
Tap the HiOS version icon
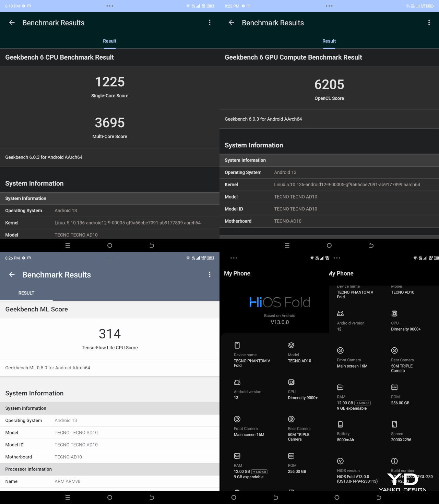[x=340, y=461]
